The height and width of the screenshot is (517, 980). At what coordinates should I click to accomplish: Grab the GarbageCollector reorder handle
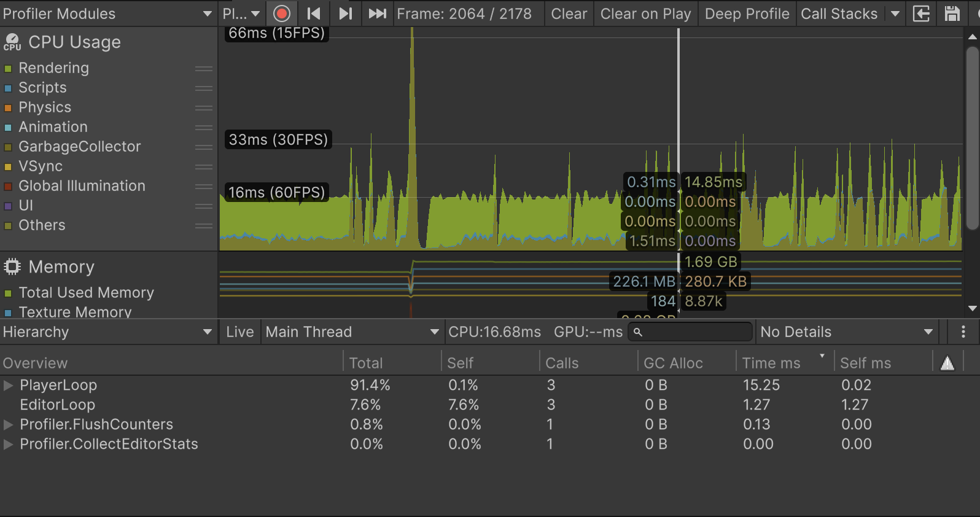point(204,147)
